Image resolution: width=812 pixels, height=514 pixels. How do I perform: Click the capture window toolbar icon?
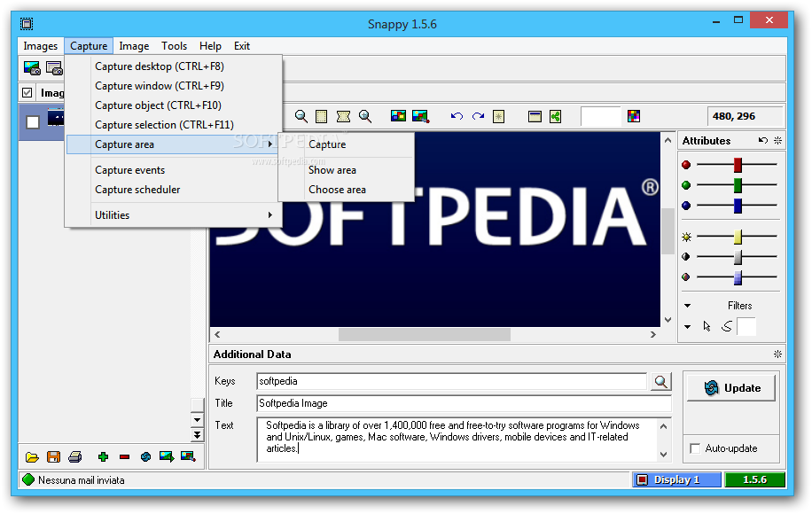(54, 68)
